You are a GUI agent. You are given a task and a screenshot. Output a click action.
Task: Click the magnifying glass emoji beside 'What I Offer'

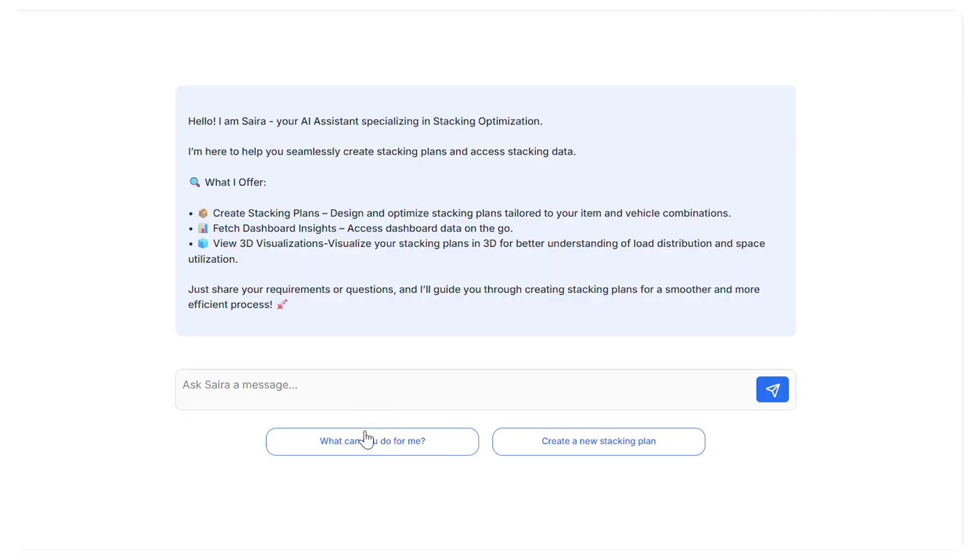point(195,182)
